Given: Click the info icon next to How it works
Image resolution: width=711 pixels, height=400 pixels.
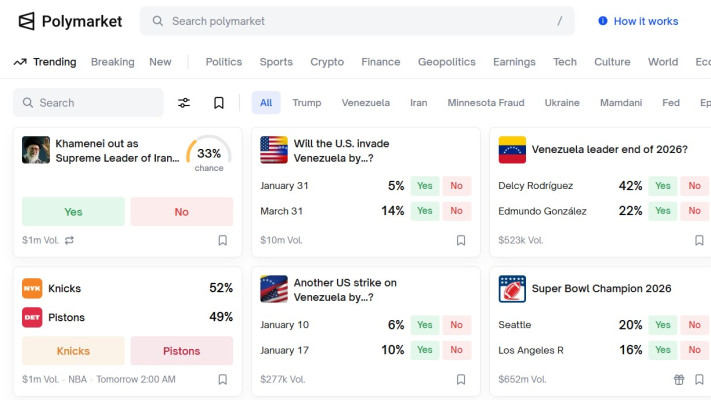Looking at the screenshot, I should coord(603,21).
